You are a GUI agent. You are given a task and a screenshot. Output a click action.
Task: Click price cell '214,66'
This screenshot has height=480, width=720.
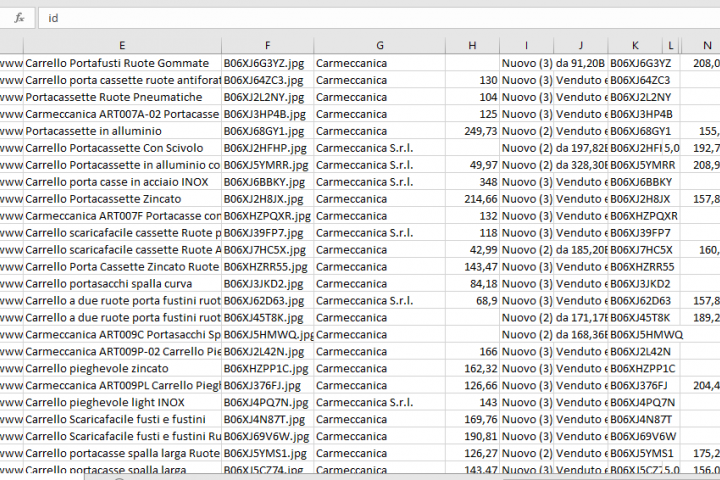[x=472, y=199]
